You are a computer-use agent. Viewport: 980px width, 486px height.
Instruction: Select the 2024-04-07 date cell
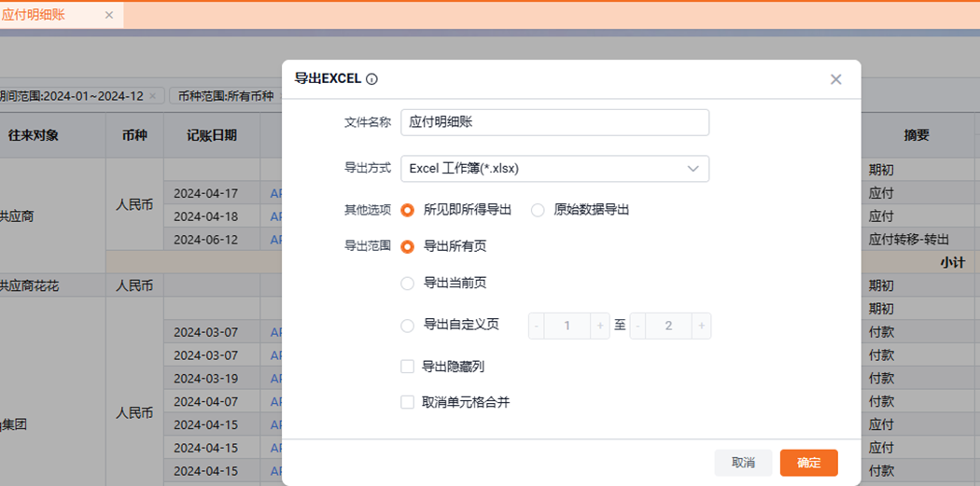click(212, 402)
